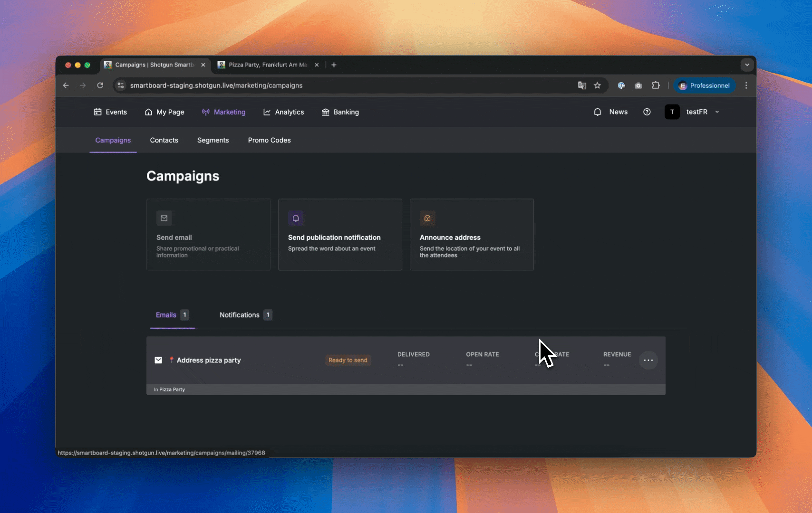Viewport: 812px width, 513px height.
Task: Bookmark page with star icon
Action: (x=598, y=85)
